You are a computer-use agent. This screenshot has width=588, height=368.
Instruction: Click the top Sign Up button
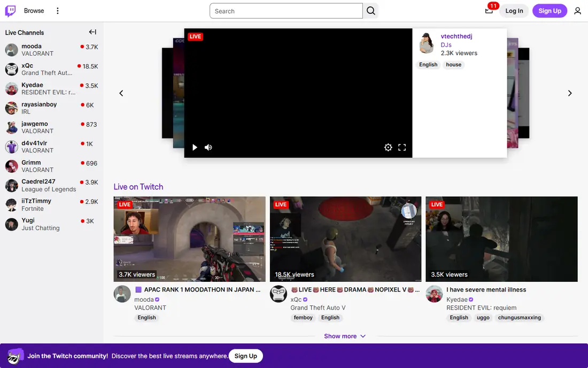click(x=550, y=11)
